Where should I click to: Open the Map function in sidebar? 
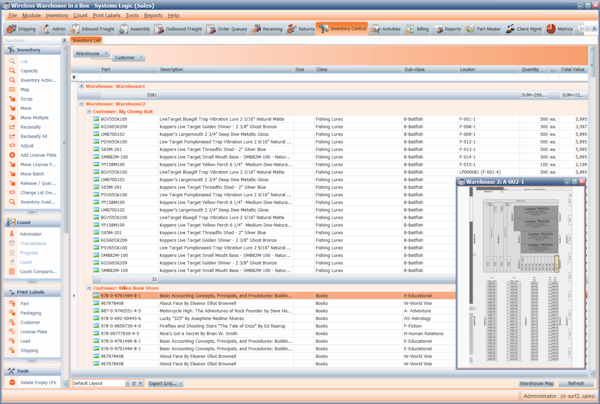25,90
